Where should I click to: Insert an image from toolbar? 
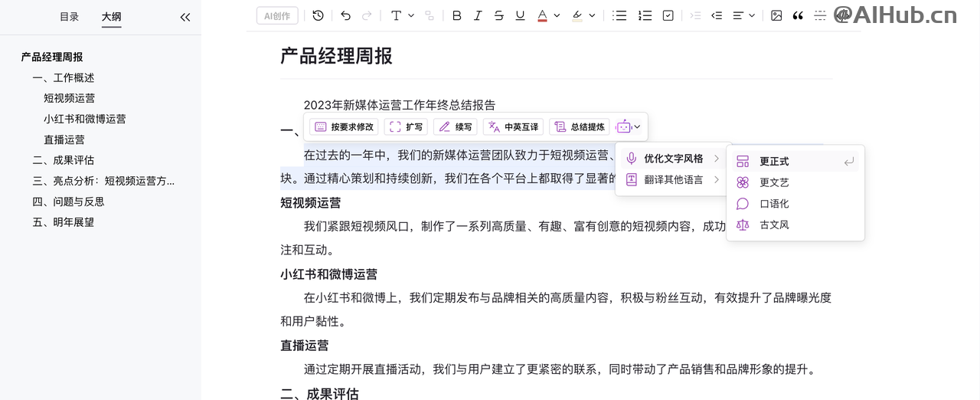pyautogui.click(x=776, y=15)
